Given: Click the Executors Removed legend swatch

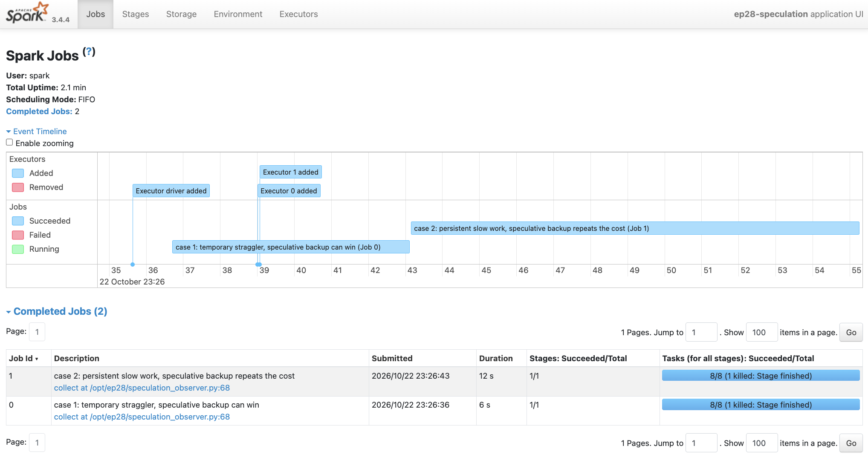Looking at the screenshot, I should [18, 187].
